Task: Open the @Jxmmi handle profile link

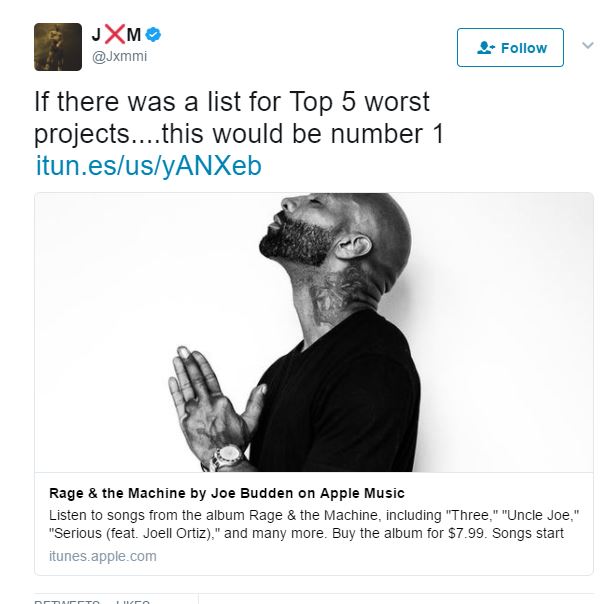Action: (120, 56)
